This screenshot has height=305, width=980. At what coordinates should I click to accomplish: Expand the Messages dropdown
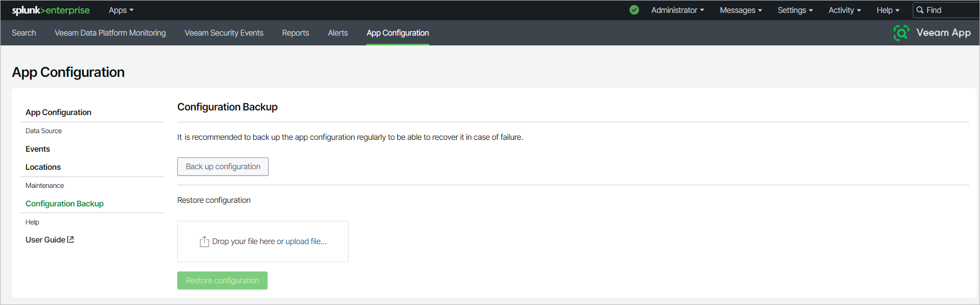741,10
